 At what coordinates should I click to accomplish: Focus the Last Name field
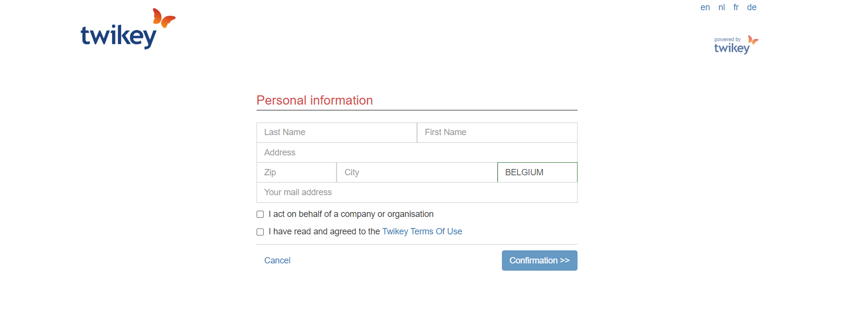[337, 133]
